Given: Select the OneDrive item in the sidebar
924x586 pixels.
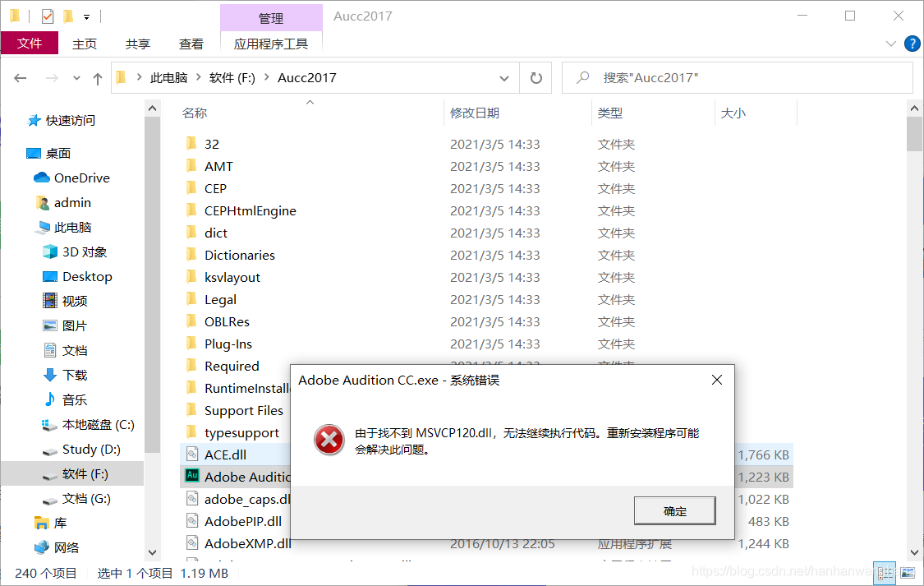Looking at the screenshot, I should 70,178.
